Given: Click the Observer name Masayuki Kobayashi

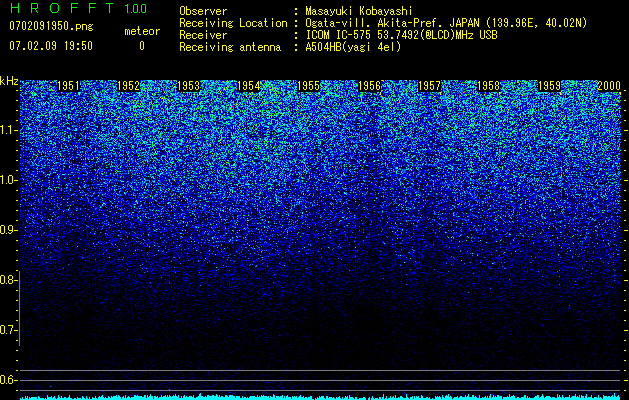Looking at the screenshot, I should [359, 11].
